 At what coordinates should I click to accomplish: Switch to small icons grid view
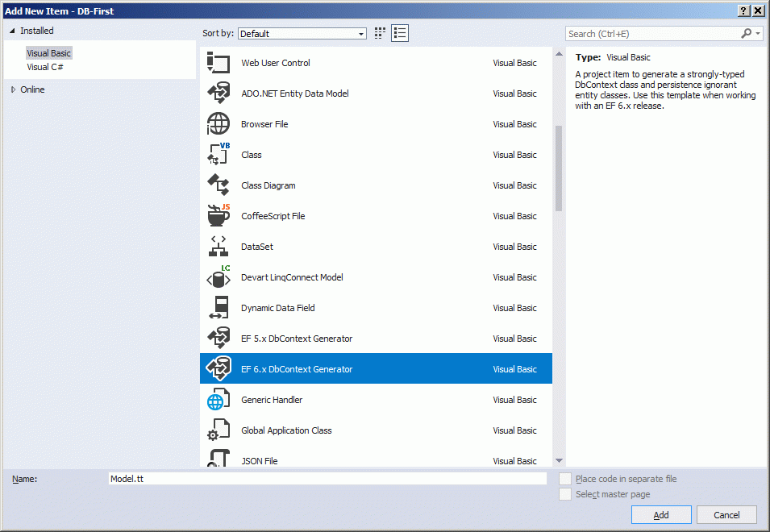(x=380, y=33)
